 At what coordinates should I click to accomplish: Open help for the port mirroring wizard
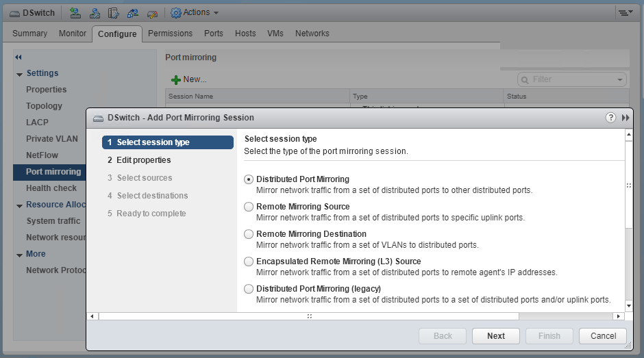pos(610,118)
